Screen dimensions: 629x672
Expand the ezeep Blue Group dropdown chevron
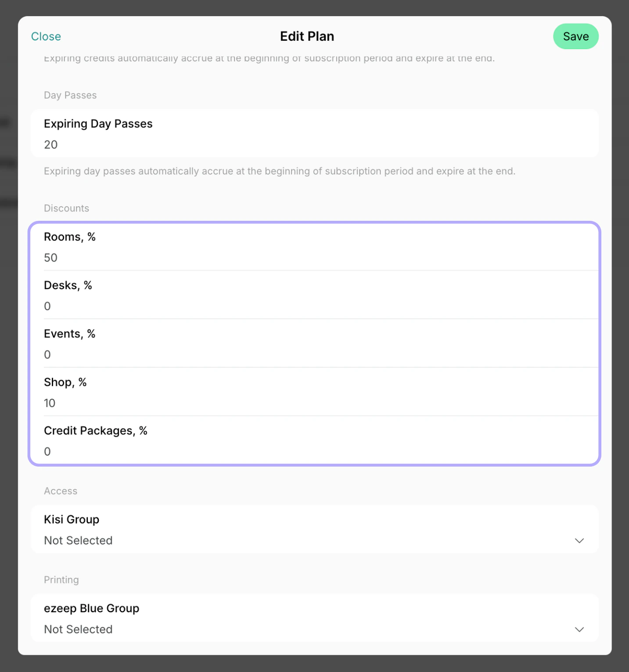point(579,629)
